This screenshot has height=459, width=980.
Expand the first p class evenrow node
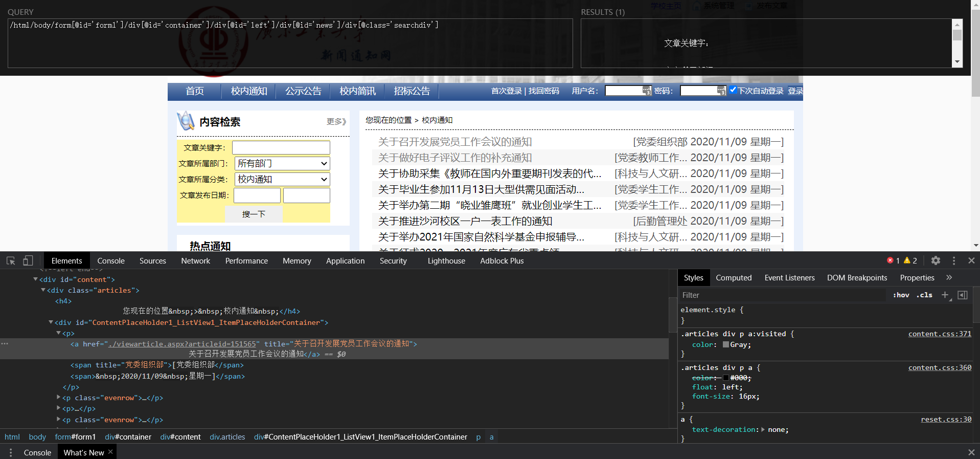tap(59, 398)
